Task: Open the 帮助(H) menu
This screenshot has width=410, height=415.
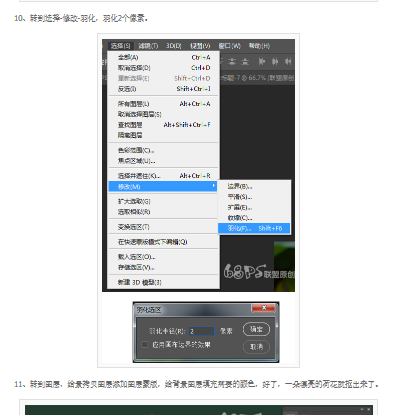Action: click(259, 46)
